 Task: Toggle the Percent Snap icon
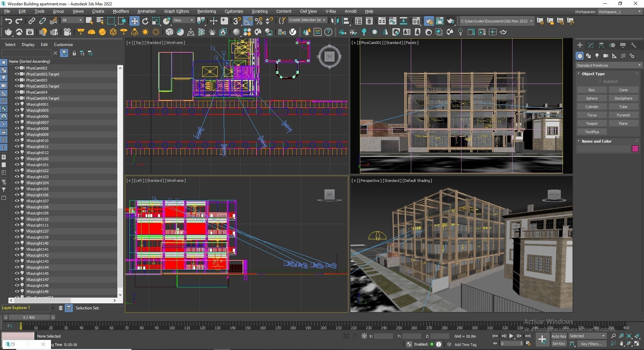pos(259,21)
